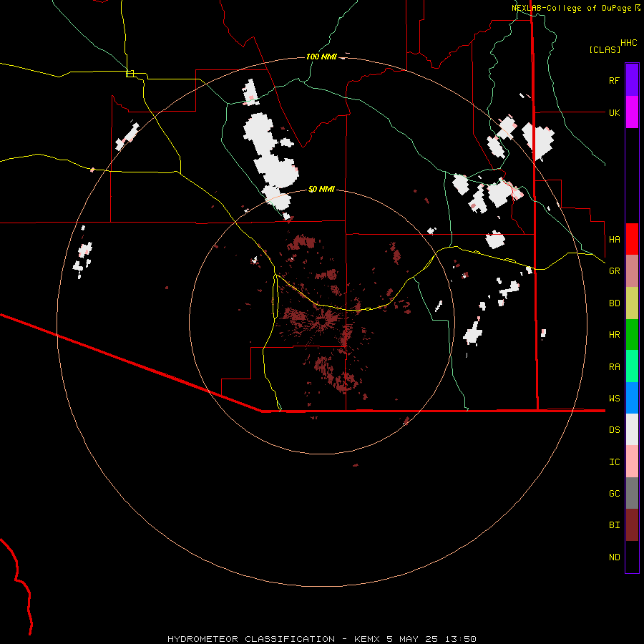Click the WS legend label
The image size is (644, 644).
coord(614,398)
